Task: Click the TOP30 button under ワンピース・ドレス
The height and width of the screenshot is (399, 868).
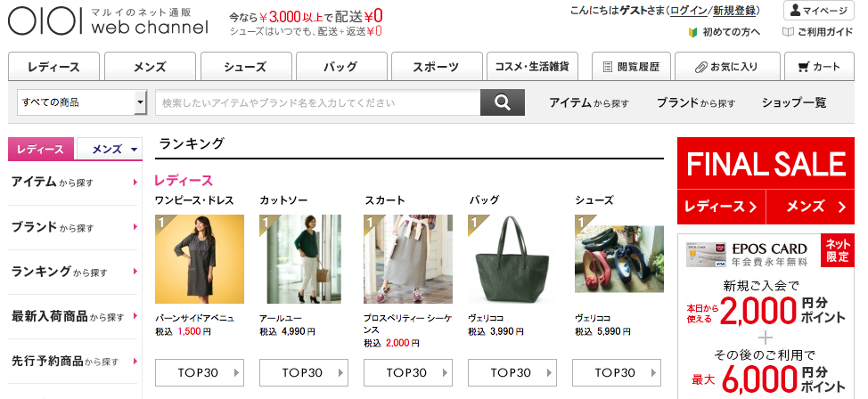Action: point(200,372)
